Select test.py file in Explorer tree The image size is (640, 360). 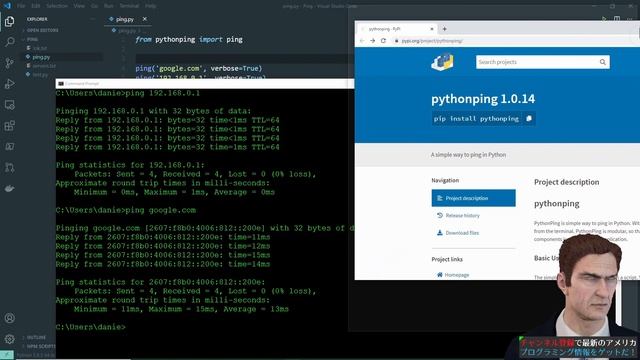40,75
